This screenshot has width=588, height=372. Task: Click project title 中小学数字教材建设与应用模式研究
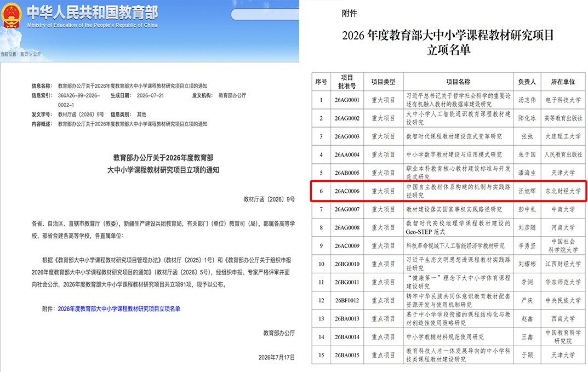(x=454, y=154)
